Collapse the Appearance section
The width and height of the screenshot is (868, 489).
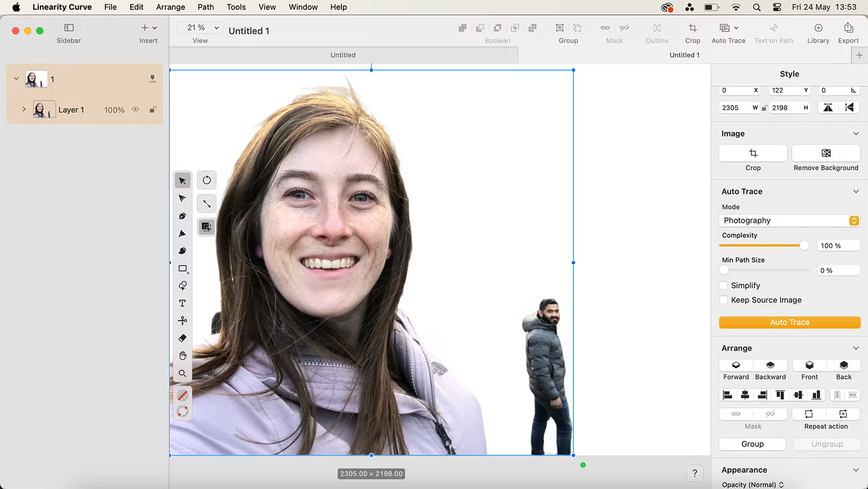(856, 470)
